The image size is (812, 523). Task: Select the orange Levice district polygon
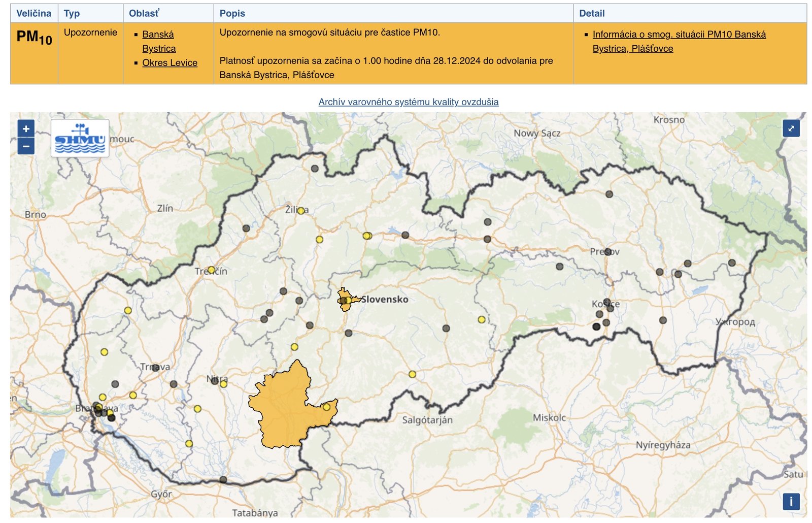point(284,411)
